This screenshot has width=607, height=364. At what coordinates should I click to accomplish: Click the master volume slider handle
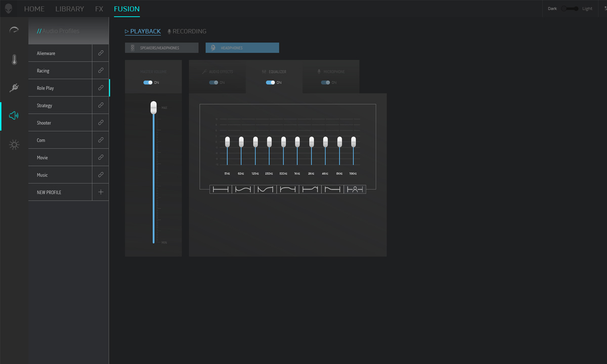(154, 107)
